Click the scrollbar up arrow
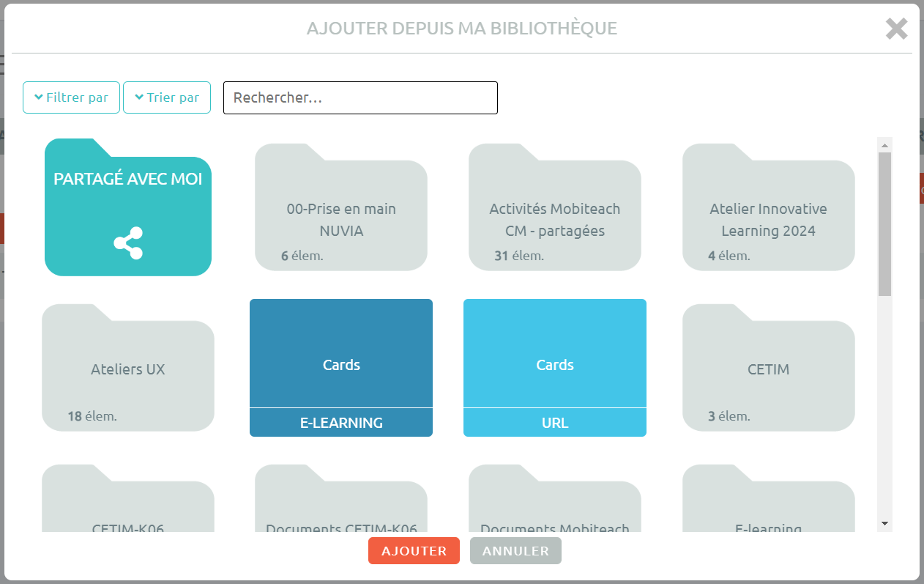 (x=884, y=144)
